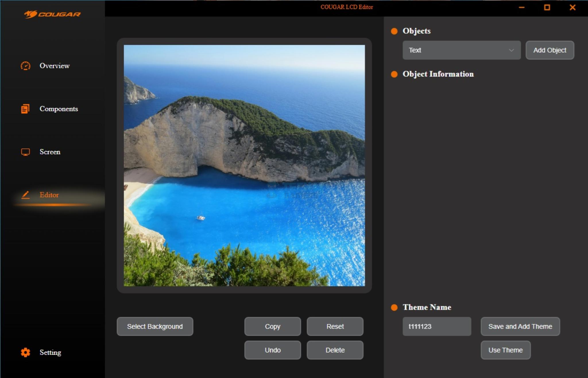This screenshot has width=588, height=378.
Task: Click the chevron arrow in Objects dropdown
Action: click(511, 50)
